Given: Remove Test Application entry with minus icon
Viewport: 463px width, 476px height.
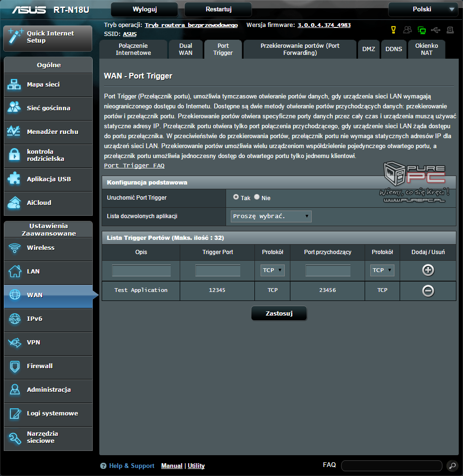Looking at the screenshot, I should (428, 291).
